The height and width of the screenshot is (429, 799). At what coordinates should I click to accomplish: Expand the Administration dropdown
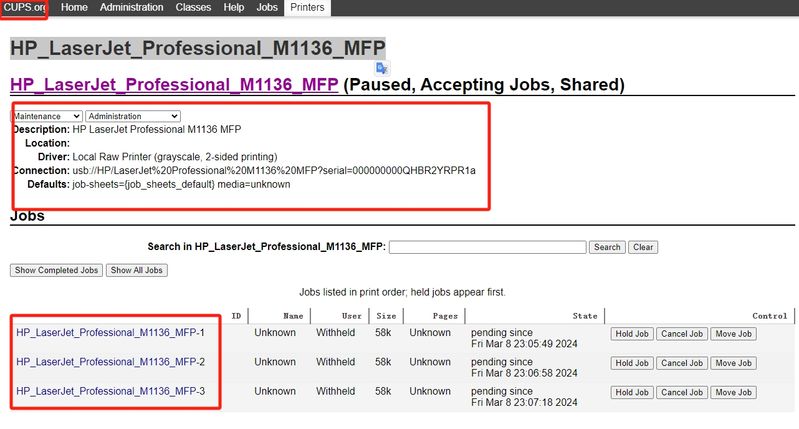tap(133, 116)
